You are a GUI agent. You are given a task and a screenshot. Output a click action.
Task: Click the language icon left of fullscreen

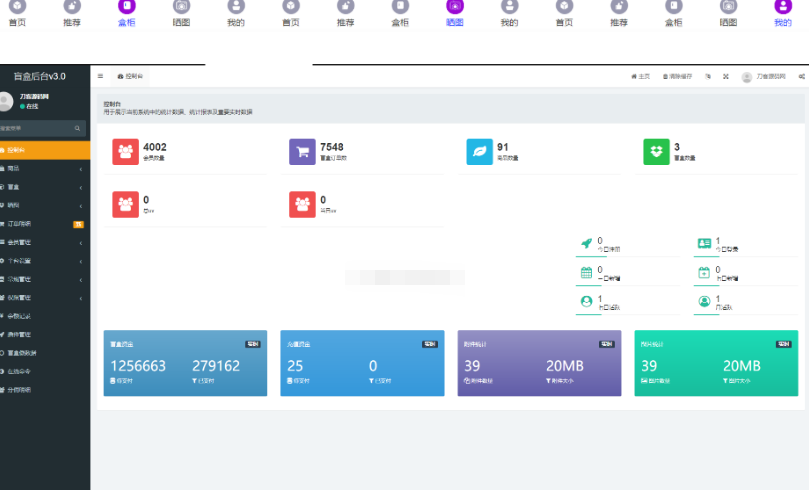point(708,76)
